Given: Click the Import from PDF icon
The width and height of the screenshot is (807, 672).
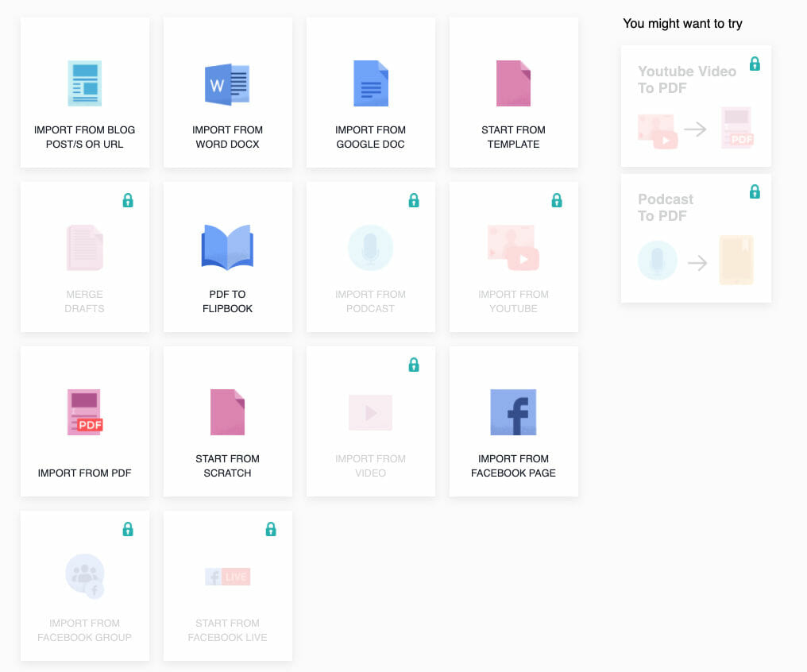Looking at the screenshot, I should pos(85,411).
